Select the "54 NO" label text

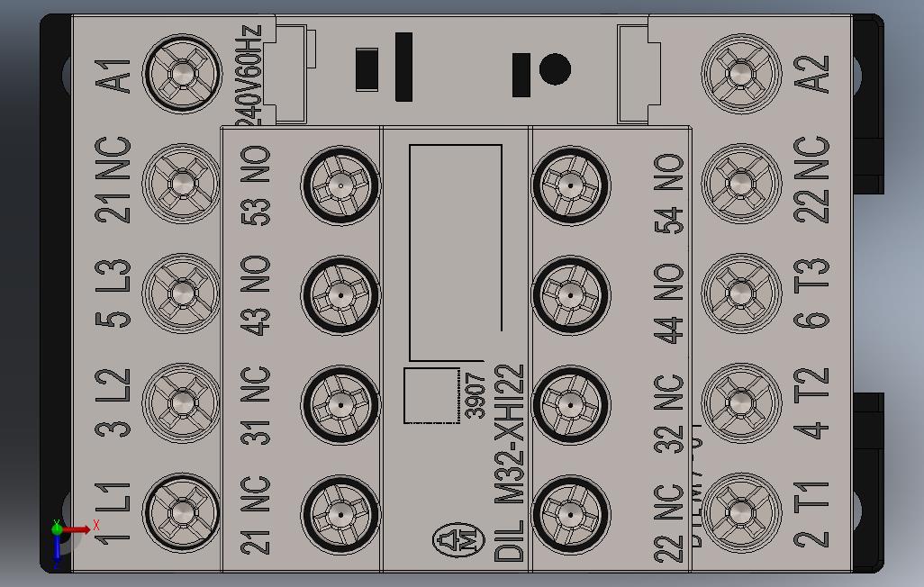tap(669, 194)
